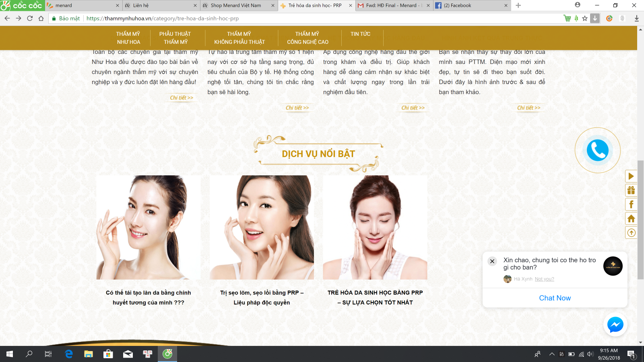644x362 pixels.
Task: Open the Messenger chat bubble icon
Action: 615,325
